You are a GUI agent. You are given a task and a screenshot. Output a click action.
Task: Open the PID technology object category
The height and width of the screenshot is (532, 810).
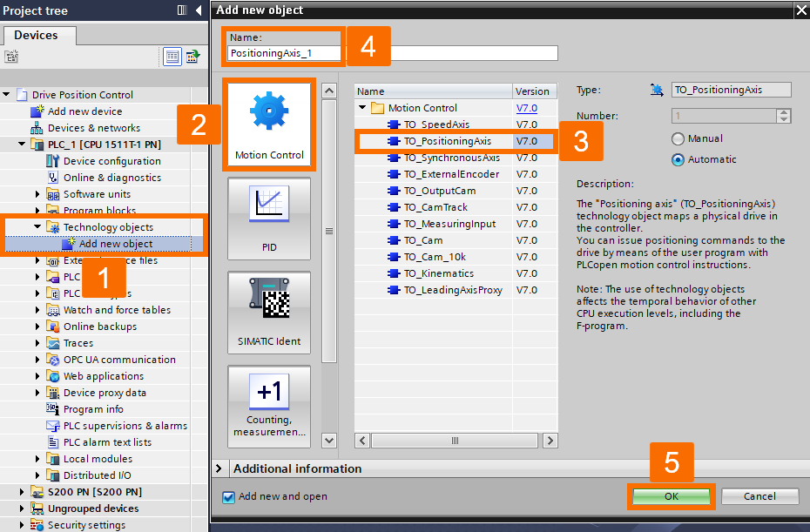[269, 218]
